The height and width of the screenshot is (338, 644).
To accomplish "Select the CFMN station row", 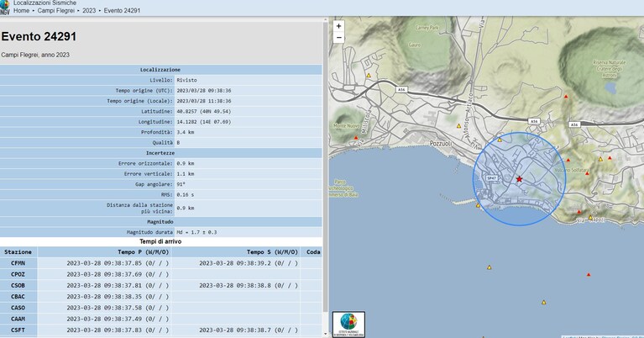I will pos(161,263).
